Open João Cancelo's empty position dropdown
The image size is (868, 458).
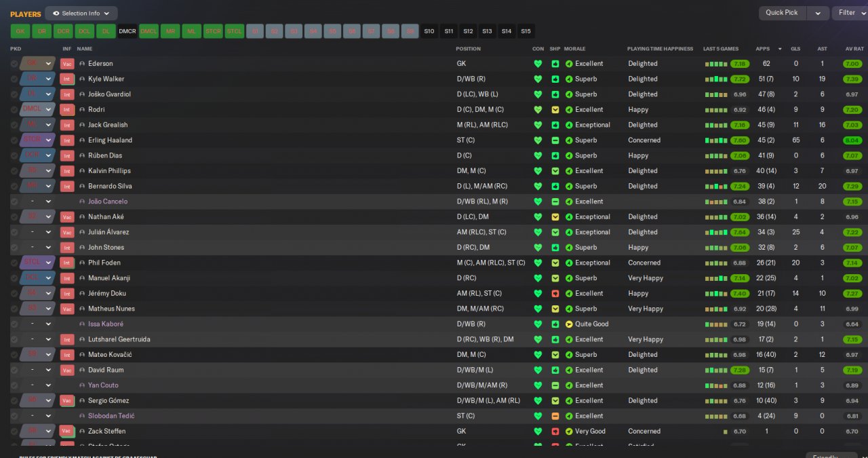coord(37,202)
